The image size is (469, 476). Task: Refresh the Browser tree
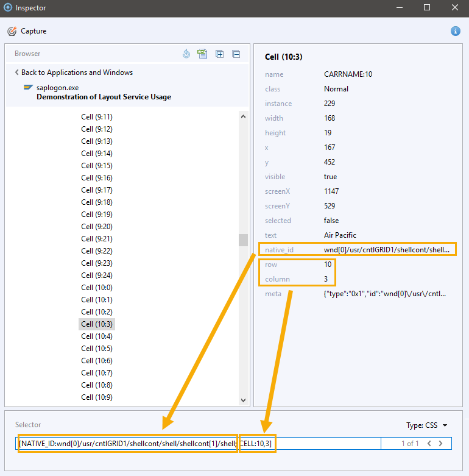(x=186, y=54)
